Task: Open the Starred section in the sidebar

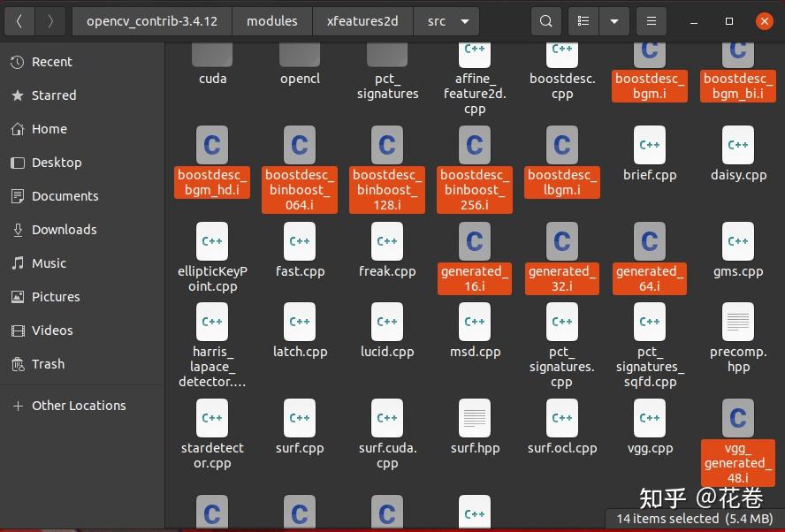Action: click(55, 95)
